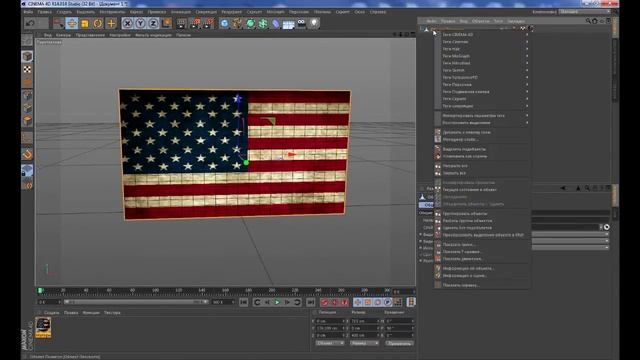Viewport: 640px width, 360px height.
Task: Go to end of animation
Action: point(311,302)
